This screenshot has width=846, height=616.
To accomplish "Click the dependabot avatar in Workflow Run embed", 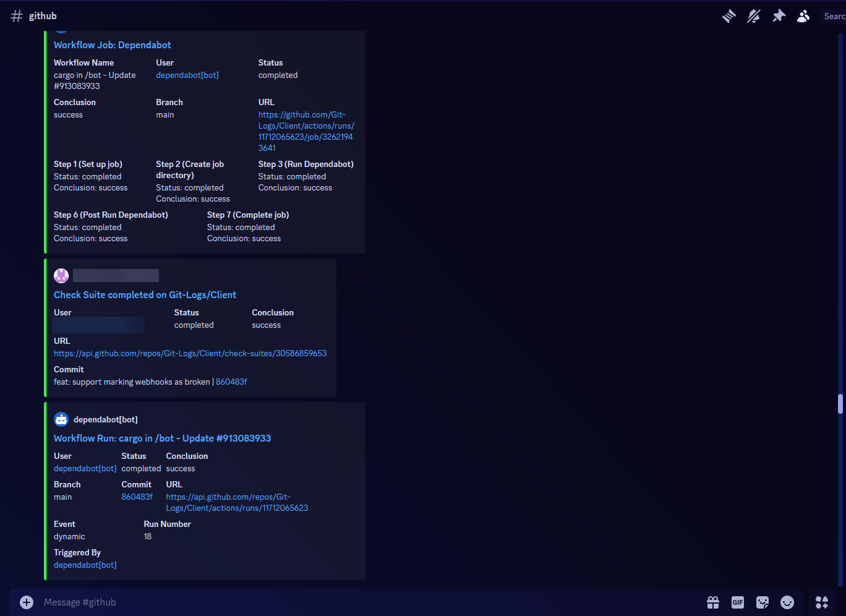I will 61,419.
